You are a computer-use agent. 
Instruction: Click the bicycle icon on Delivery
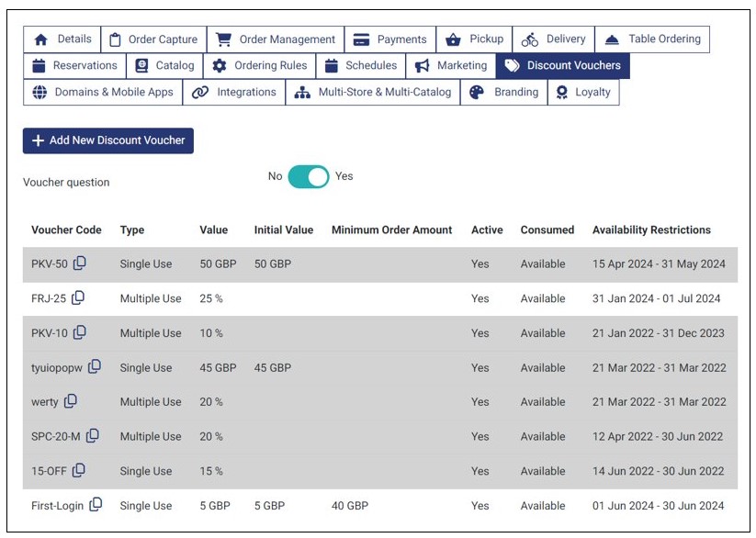[x=529, y=39]
